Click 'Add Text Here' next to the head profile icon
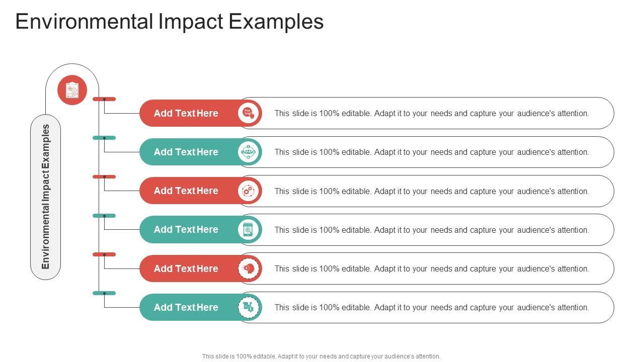Image resolution: width=644 pixels, height=362 pixels. coord(186,268)
